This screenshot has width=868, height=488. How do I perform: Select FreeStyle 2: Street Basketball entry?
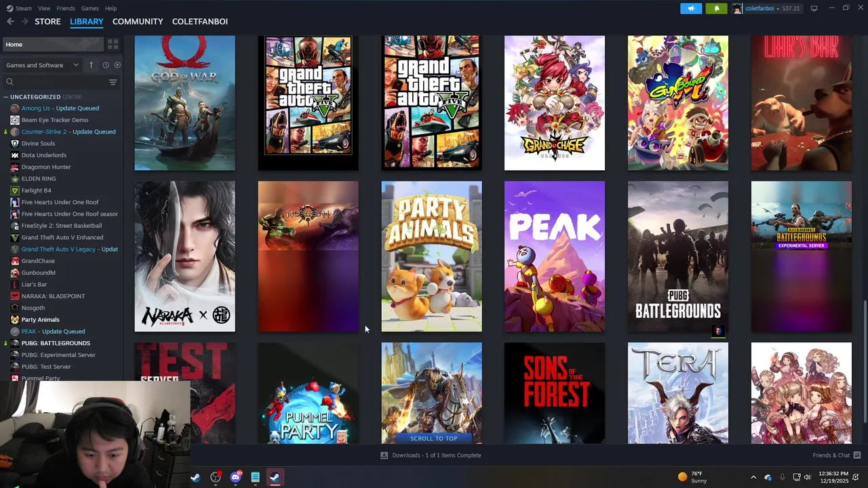(x=62, y=226)
